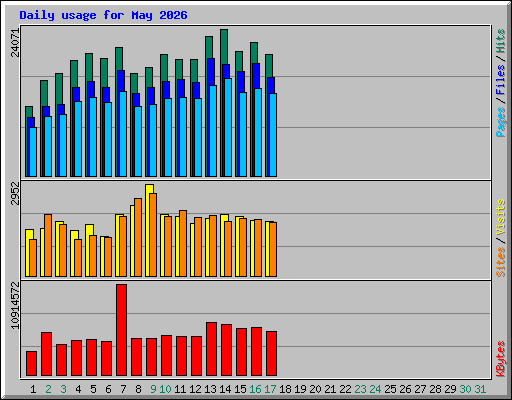Select day 23 on the x-axis

coord(360,389)
